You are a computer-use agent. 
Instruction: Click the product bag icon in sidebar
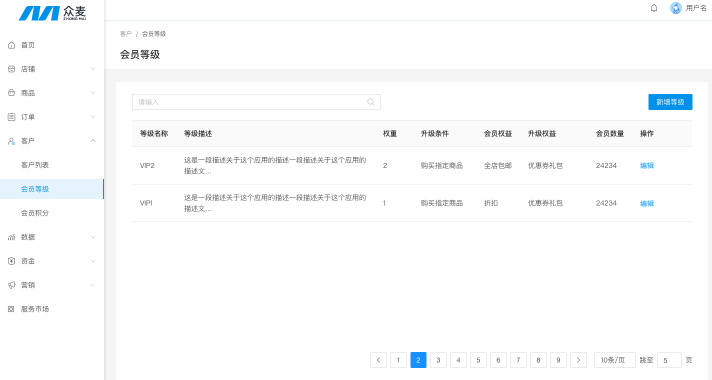click(x=11, y=93)
